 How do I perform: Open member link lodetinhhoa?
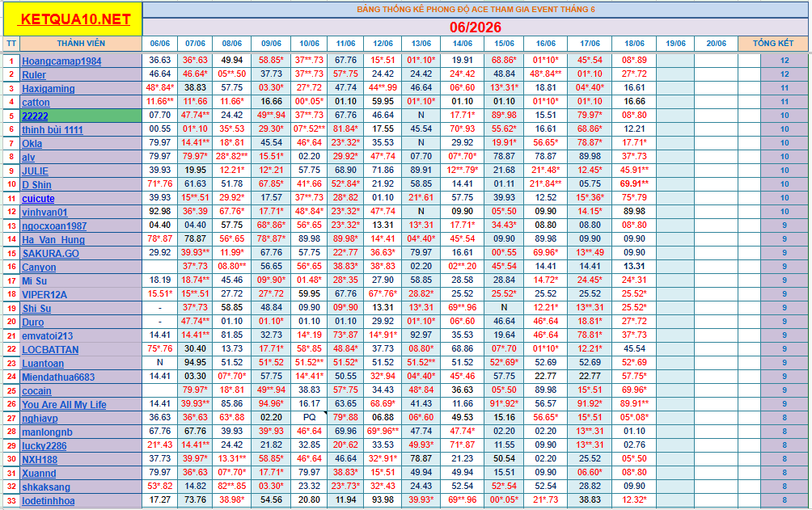pos(49,500)
